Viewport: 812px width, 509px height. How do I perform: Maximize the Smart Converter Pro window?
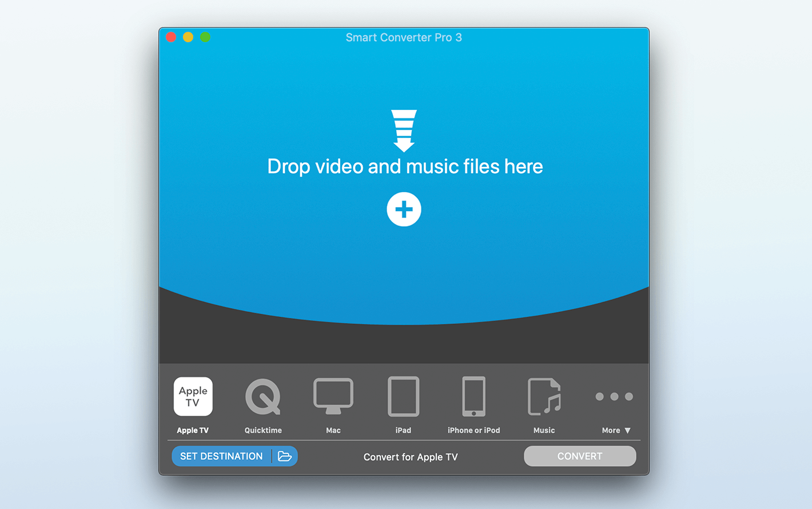pyautogui.click(x=205, y=37)
